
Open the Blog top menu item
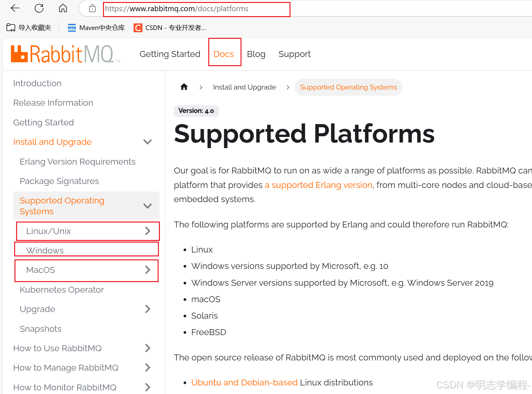256,54
